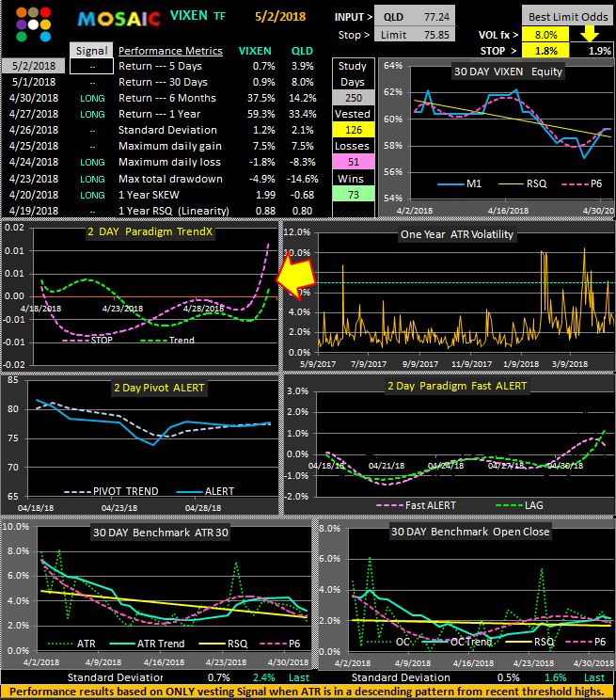Select the yellow STOP 1.8% cell
The image size is (616, 700).
tap(545, 51)
